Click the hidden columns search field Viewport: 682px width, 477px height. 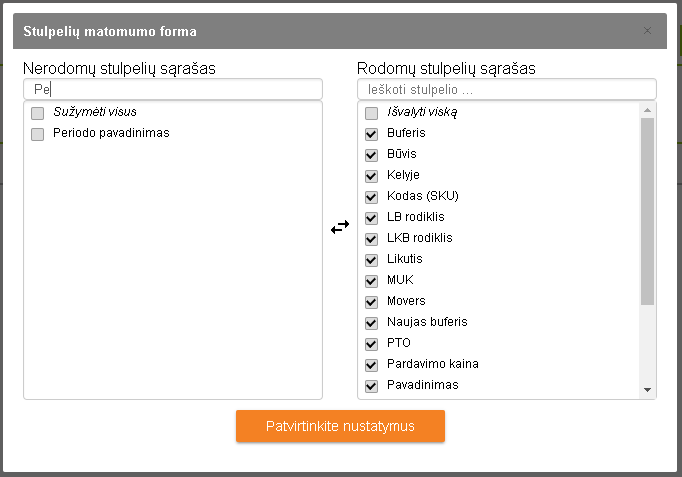coord(173,89)
